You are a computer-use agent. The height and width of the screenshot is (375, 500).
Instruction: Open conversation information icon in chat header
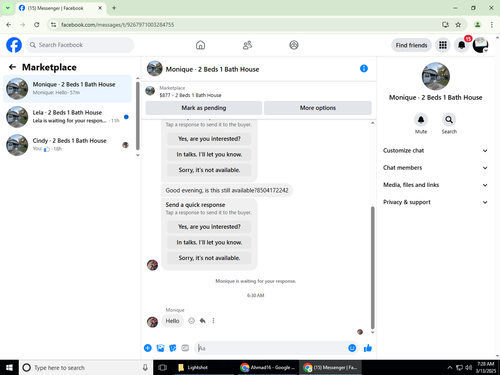(364, 69)
